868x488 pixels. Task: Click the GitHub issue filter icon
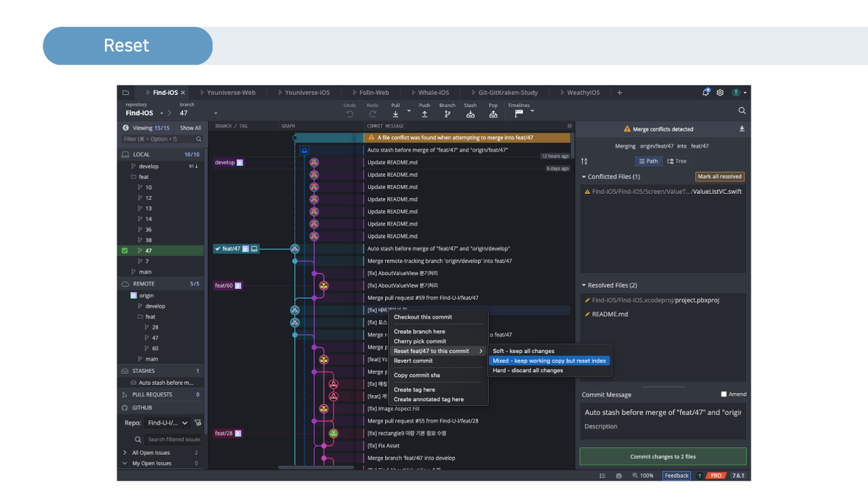(198, 423)
